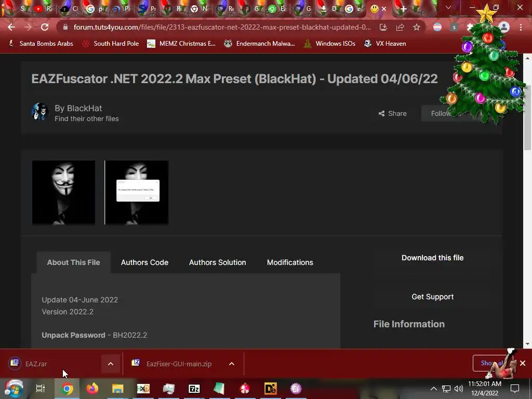
Task: Reload the current page
Action: (x=45, y=27)
